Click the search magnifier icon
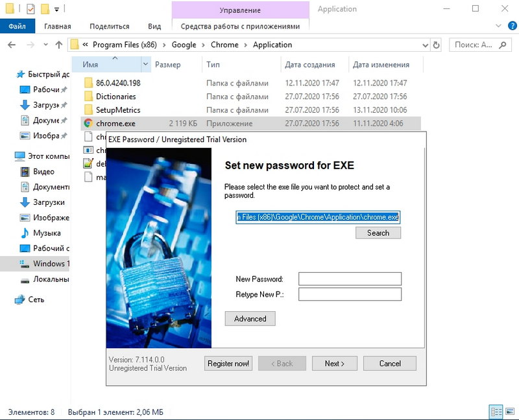Image resolution: width=519 pixels, height=420 pixels. coord(502,45)
